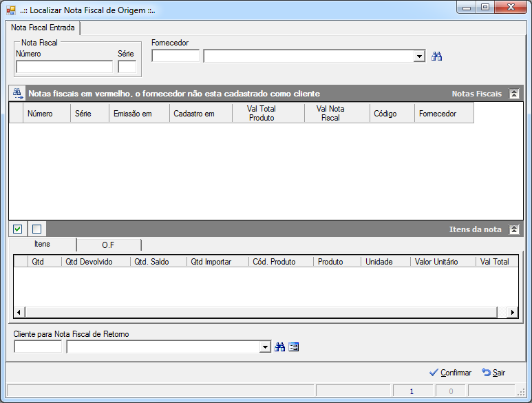
Task: Click the Qtd Importar column header
Action: click(x=217, y=261)
